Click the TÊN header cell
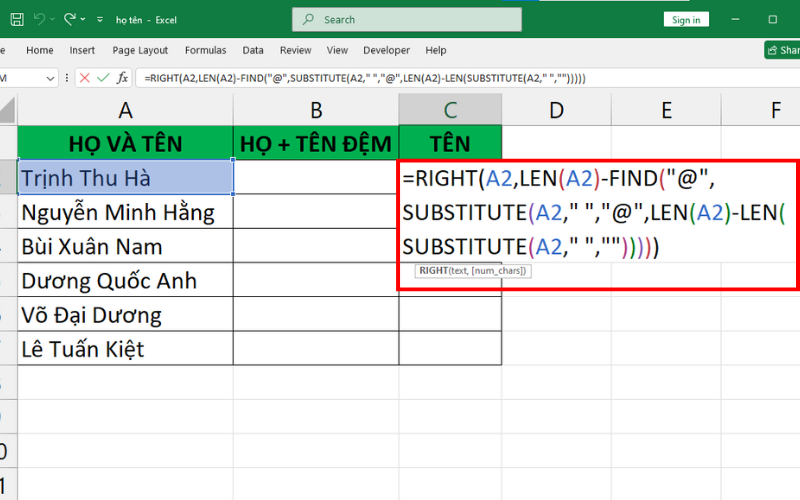The height and width of the screenshot is (500, 800). click(x=450, y=143)
